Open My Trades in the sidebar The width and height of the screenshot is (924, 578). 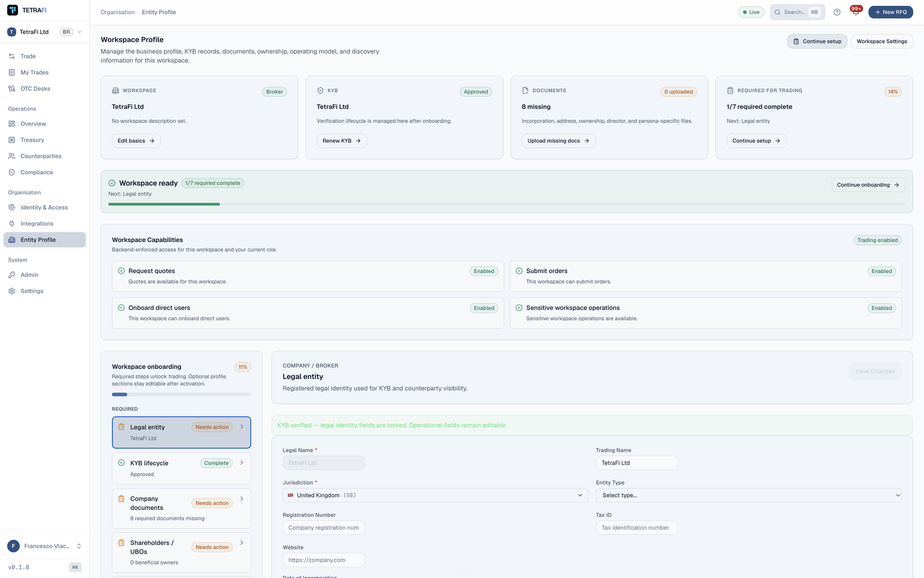[x=44, y=72]
